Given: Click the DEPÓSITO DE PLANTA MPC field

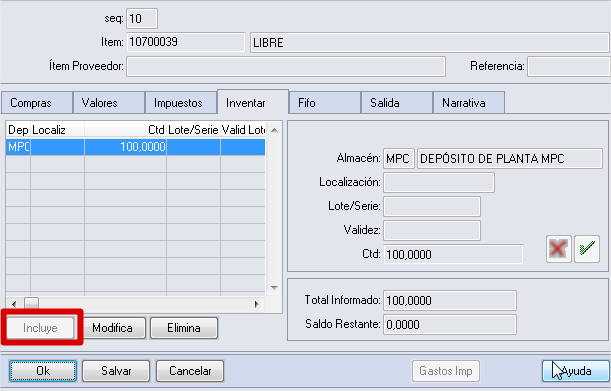Looking at the screenshot, I should click(x=510, y=159).
